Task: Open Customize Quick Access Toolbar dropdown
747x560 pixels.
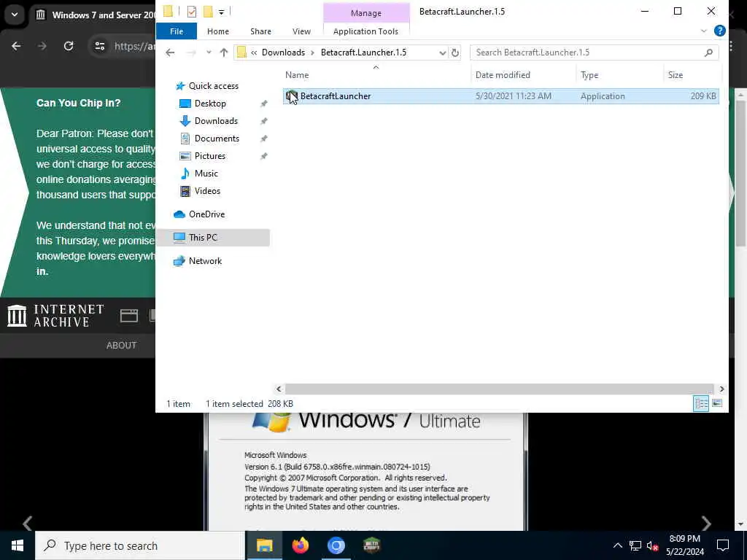Action: coord(222,12)
